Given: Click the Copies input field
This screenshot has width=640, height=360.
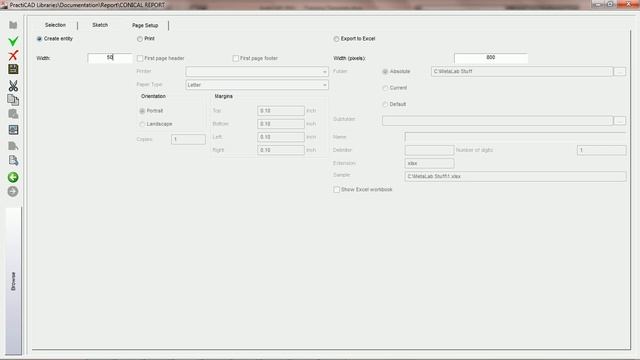Looking at the screenshot, I should click(188, 139).
